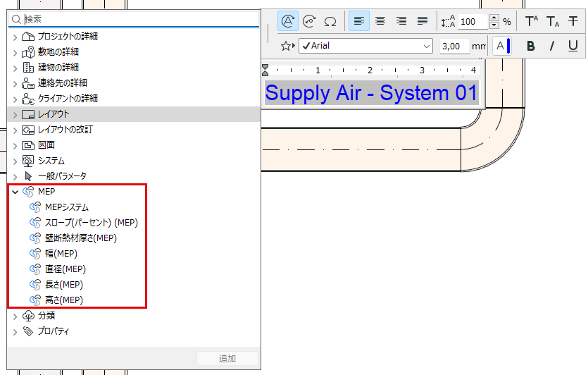Toggle italic formatting
The image size is (588, 375).
[x=551, y=46]
